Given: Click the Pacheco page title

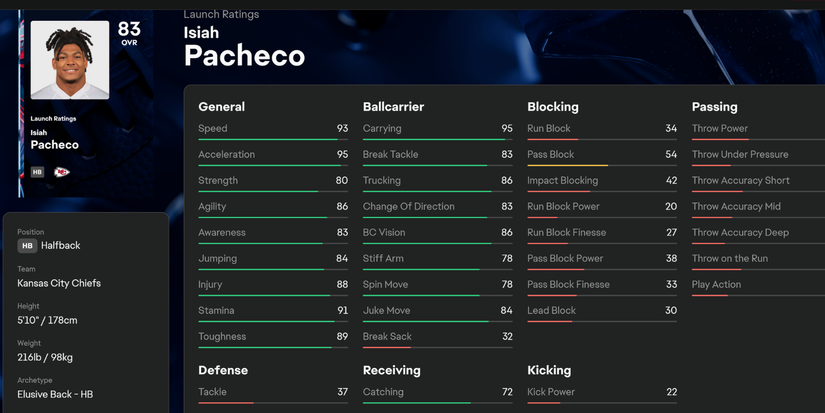Looking at the screenshot, I should [x=244, y=55].
